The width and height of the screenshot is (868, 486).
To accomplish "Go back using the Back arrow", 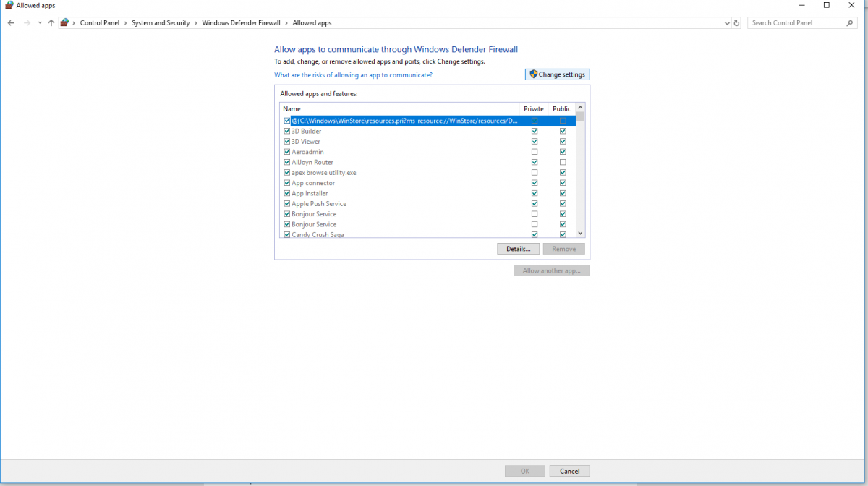I will pos(12,23).
